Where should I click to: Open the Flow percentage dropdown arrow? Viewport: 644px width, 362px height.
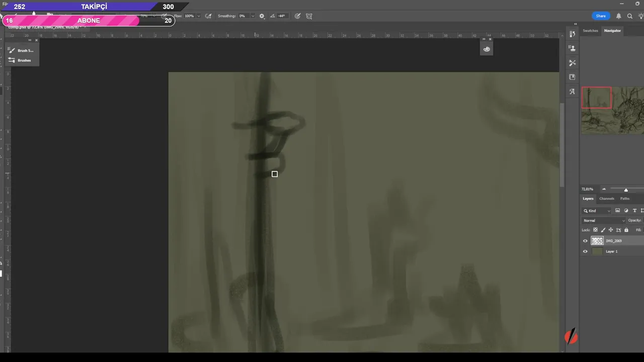click(198, 16)
